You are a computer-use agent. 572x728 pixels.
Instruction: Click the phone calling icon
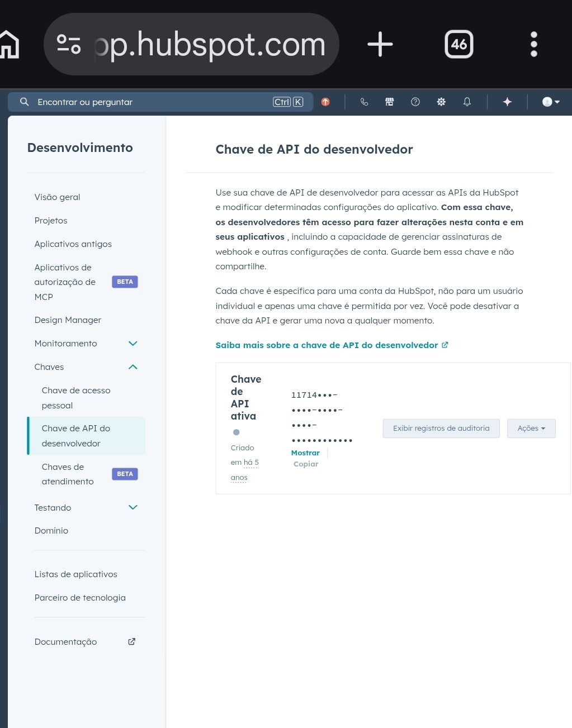tap(364, 102)
